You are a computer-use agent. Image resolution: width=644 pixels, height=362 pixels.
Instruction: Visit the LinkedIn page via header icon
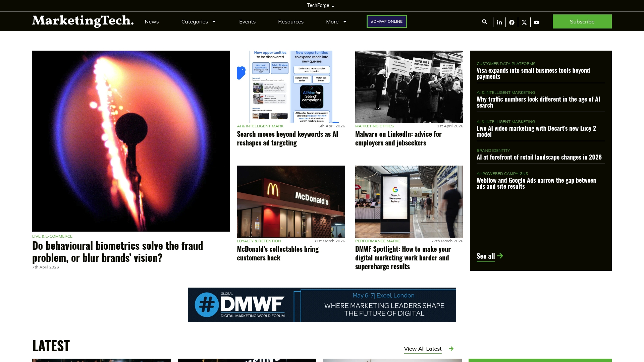click(x=499, y=22)
